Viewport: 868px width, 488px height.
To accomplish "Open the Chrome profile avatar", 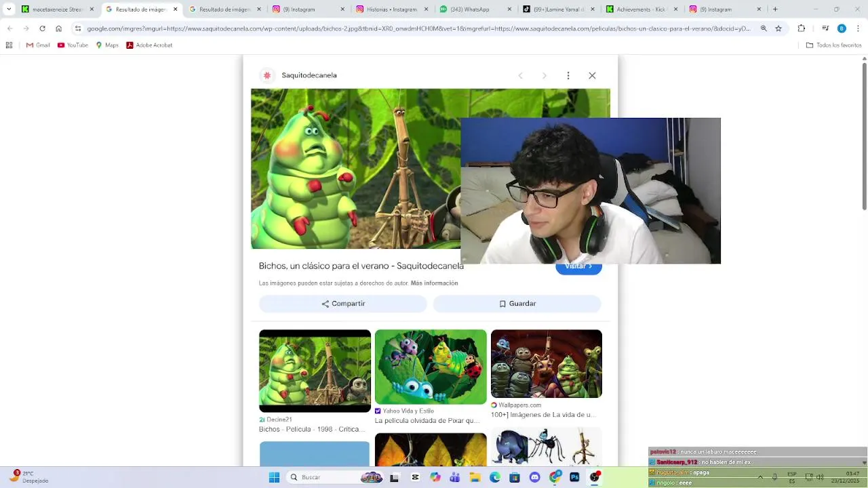I will click(842, 28).
